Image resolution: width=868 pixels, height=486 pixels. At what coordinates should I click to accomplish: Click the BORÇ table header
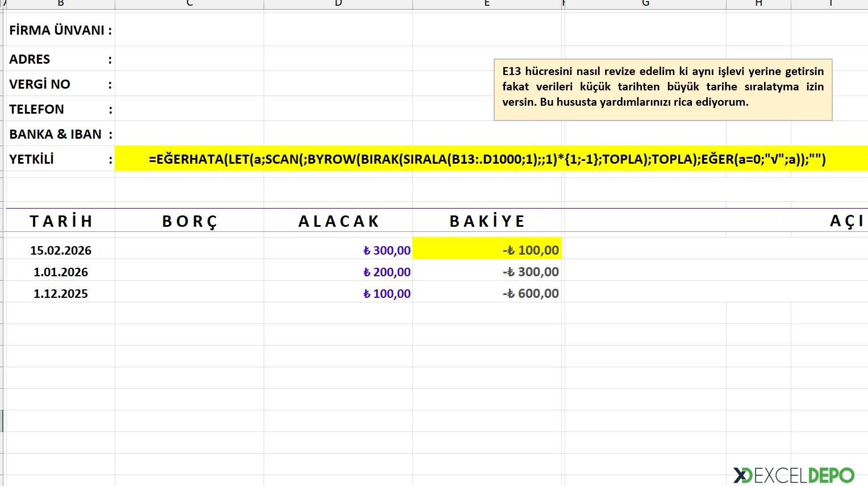pos(189,221)
